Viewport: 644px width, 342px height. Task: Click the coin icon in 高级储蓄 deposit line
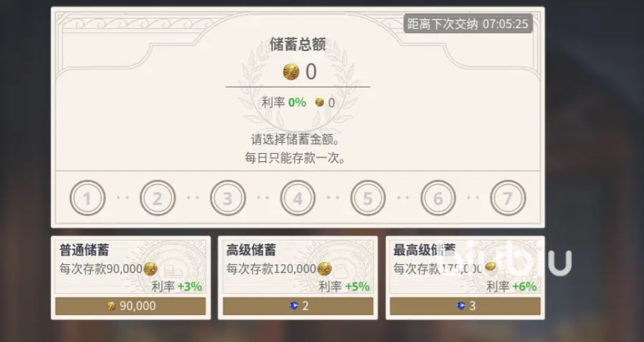point(324,269)
